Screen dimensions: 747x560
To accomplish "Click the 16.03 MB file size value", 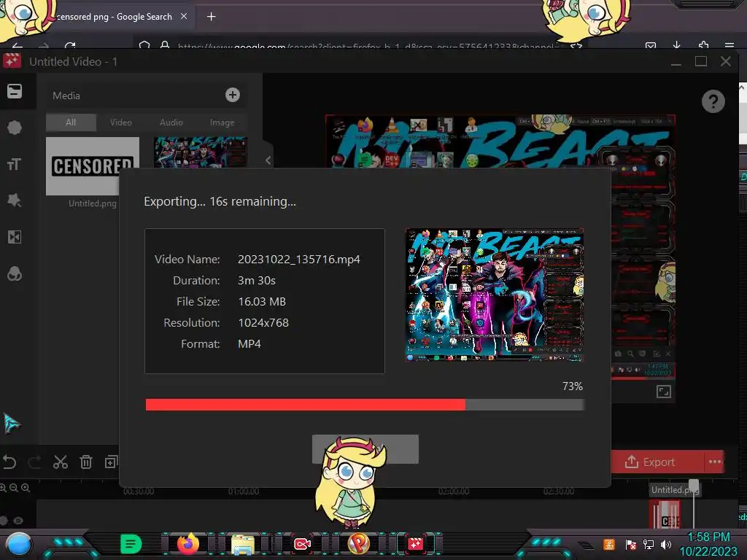I will point(262,301).
